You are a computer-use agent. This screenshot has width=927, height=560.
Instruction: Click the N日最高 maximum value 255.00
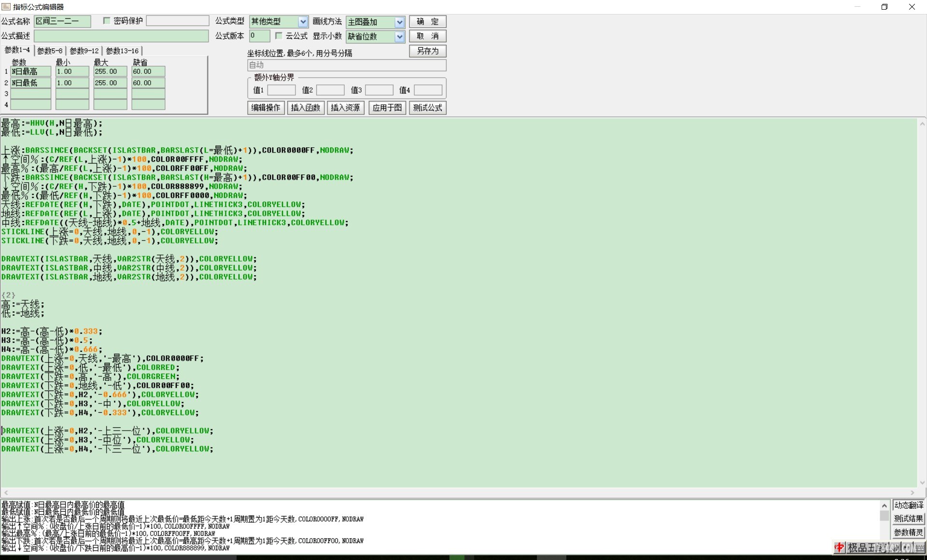tap(110, 71)
